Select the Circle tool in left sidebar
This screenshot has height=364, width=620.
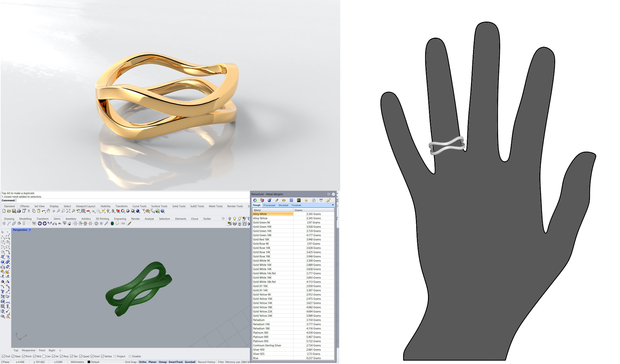coord(3,242)
